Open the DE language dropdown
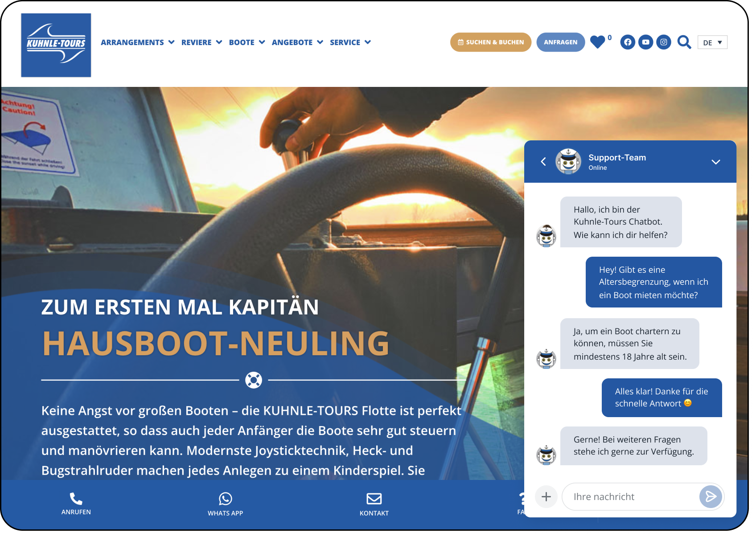The width and height of the screenshot is (756, 537). (712, 43)
